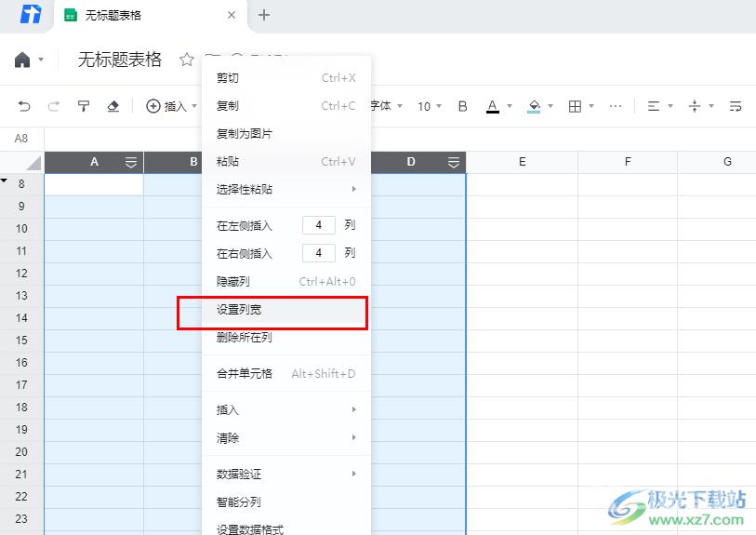Click the redo icon
Viewport: 756px width, 535px height.
(x=54, y=106)
